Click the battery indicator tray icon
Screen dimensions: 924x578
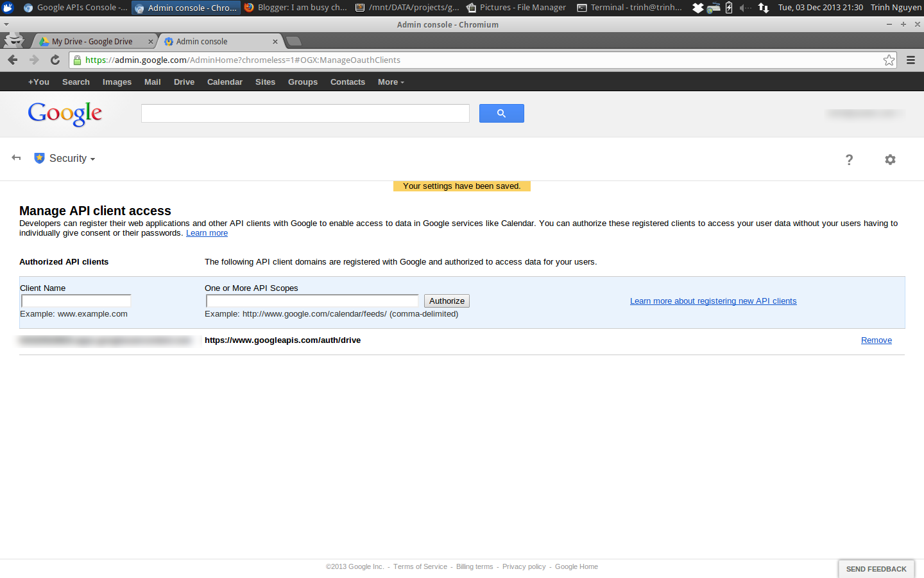(x=729, y=8)
